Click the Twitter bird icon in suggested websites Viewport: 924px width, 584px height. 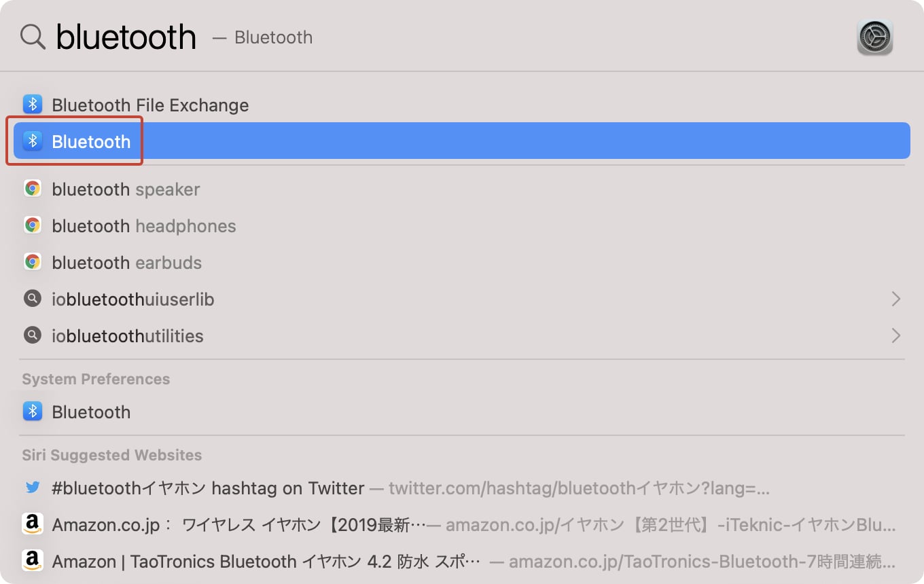click(33, 488)
